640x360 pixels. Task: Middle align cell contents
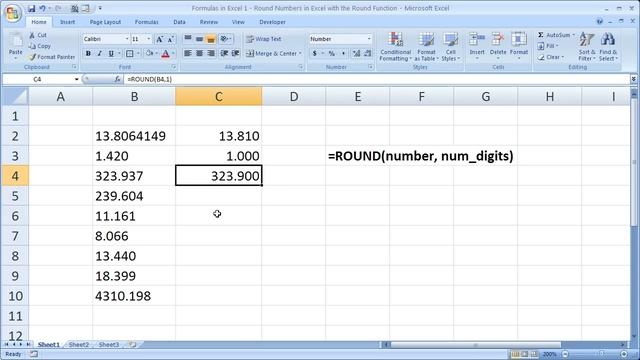click(x=199, y=39)
